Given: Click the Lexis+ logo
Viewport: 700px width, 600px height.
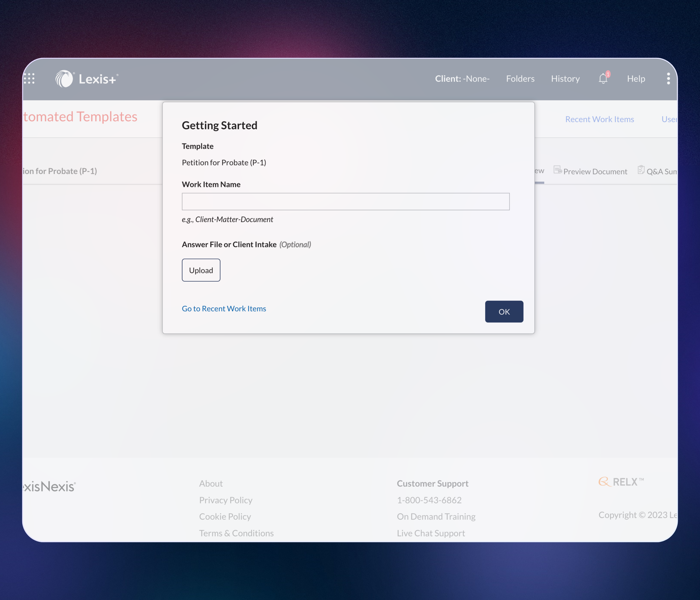Looking at the screenshot, I should tap(87, 79).
